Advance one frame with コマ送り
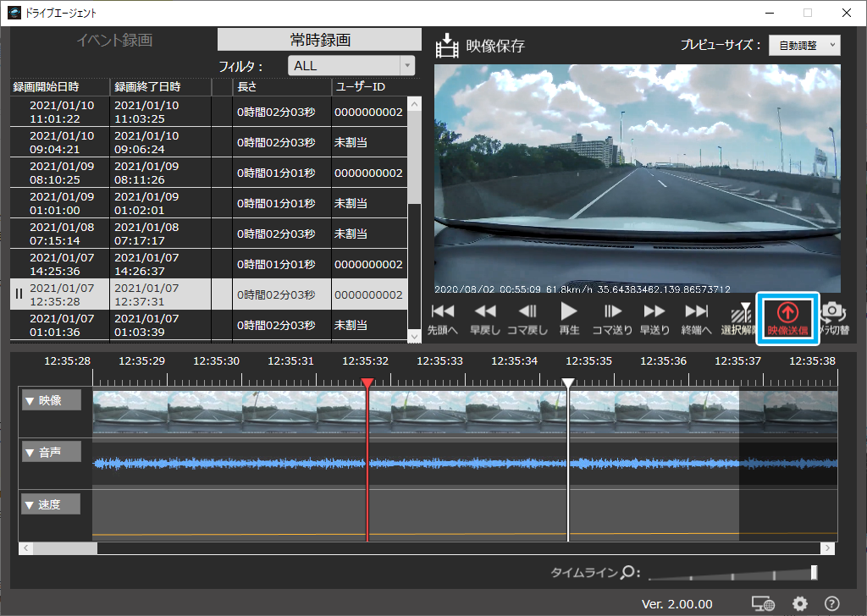 point(612,312)
